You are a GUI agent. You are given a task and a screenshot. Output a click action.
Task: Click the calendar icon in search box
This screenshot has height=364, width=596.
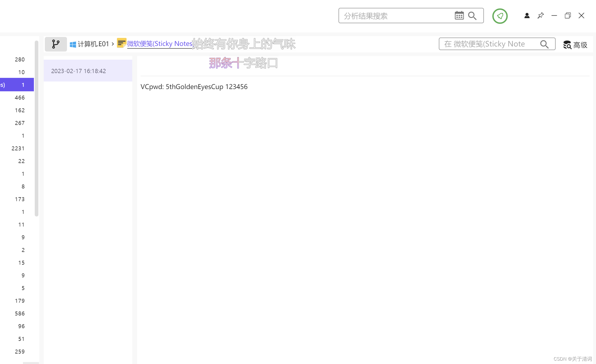click(x=459, y=16)
